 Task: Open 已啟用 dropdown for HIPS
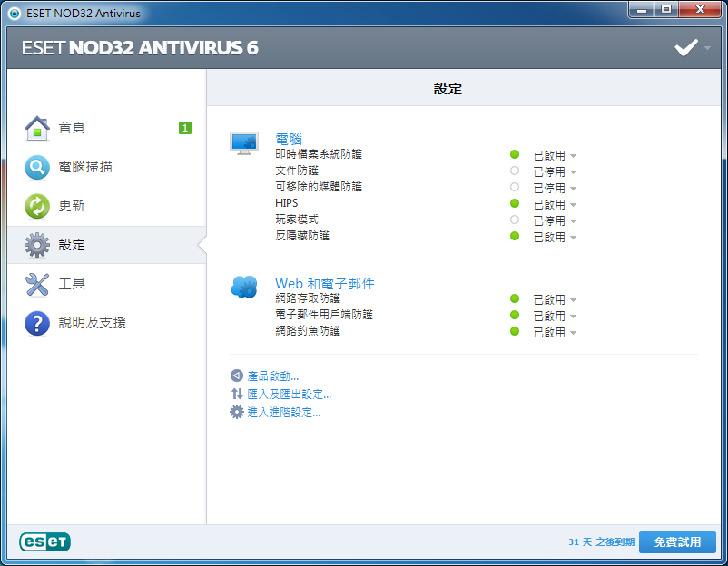tap(555, 204)
